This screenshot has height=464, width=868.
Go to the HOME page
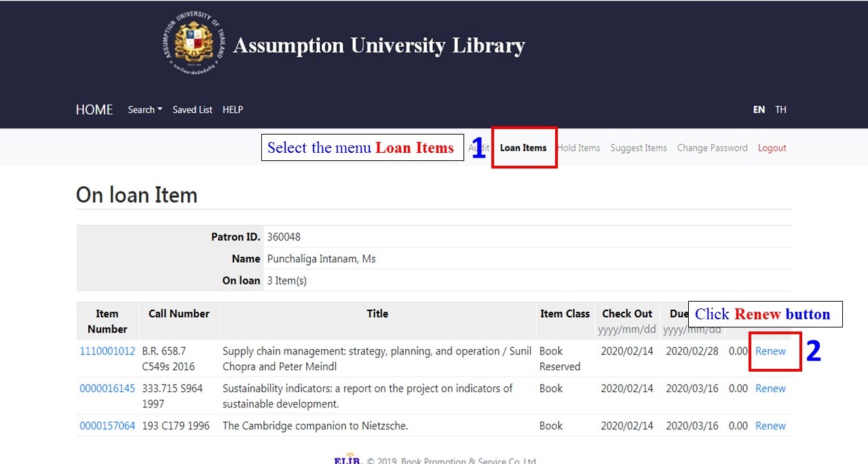coord(94,109)
